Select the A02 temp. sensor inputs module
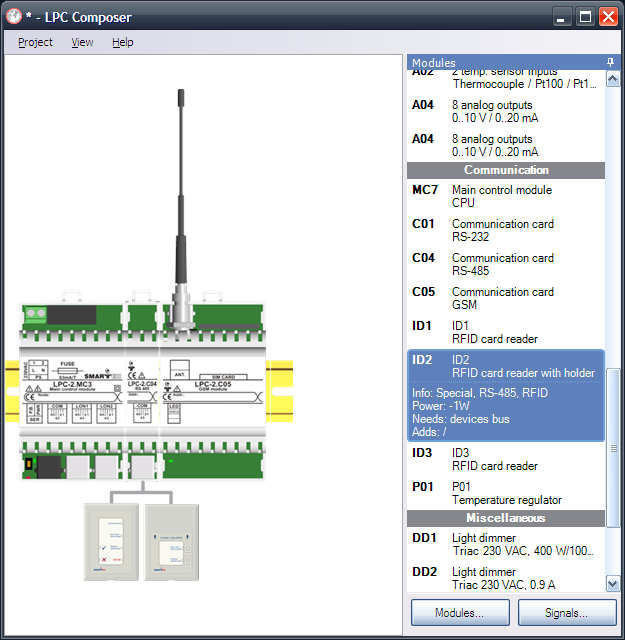 click(x=506, y=80)
